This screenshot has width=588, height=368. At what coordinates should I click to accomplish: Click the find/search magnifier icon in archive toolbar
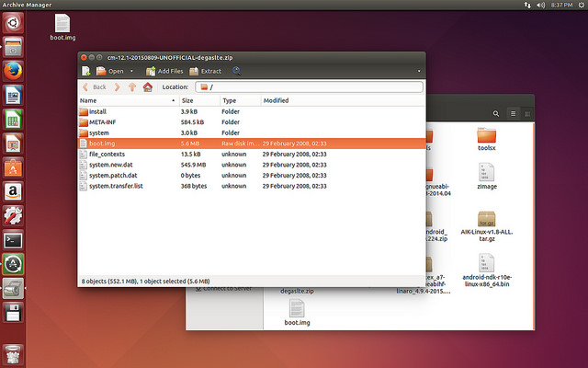pyautogui.click(x=237, y=71)
